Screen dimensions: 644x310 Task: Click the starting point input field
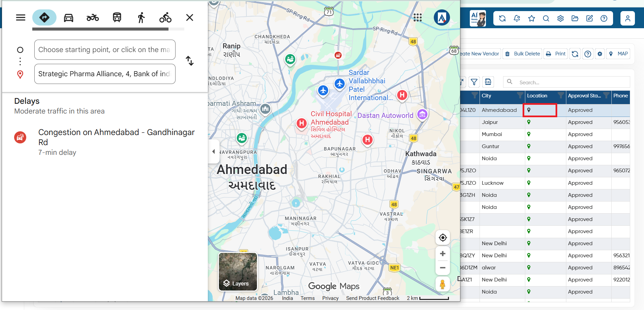point(105,50)
